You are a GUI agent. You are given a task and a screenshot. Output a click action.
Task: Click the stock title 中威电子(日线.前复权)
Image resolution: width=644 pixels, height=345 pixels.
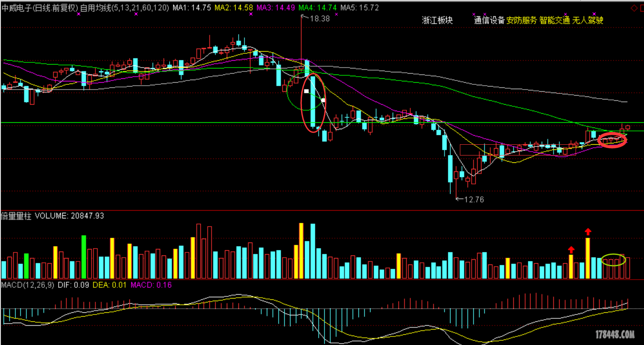pyautogui.click(x=40, y=8)
